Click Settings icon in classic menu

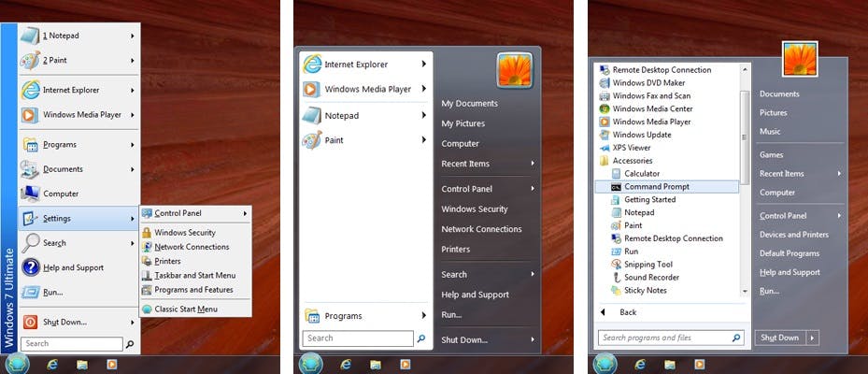coord(31,218)
